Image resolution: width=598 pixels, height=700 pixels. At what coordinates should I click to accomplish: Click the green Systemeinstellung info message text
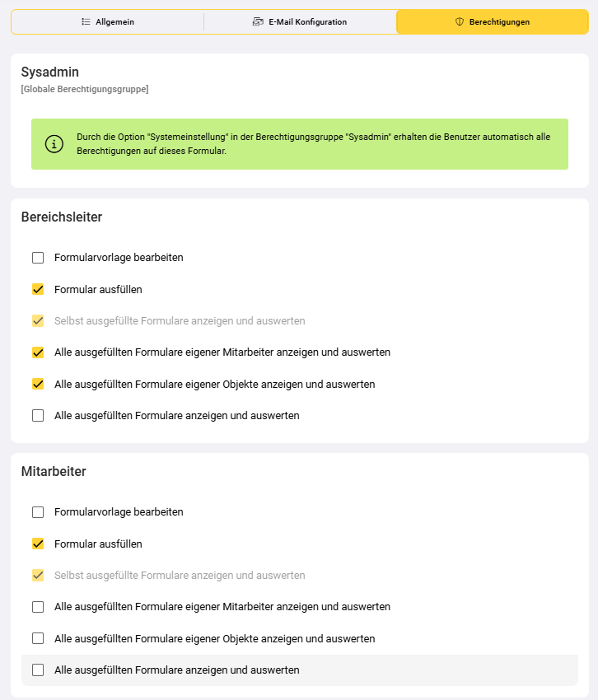click(x=313, y=144)
